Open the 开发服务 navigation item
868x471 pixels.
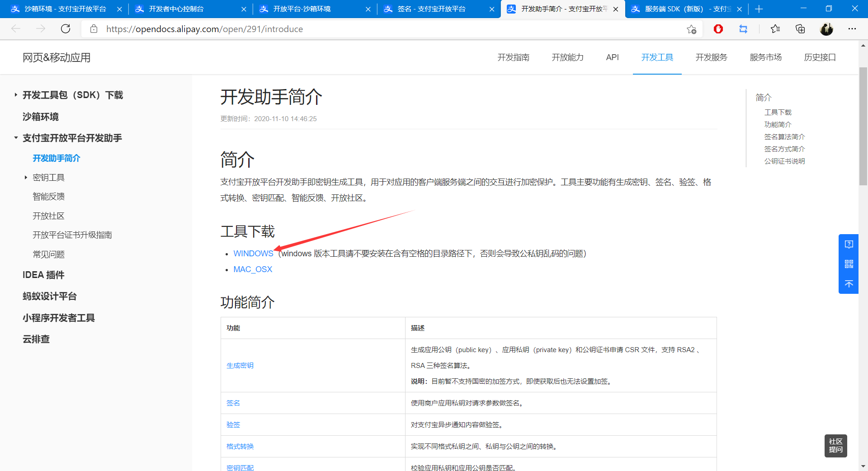pos(711,57)
